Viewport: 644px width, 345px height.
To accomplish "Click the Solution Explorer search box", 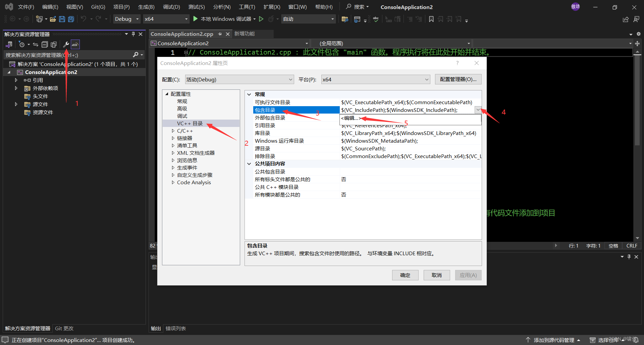I will pyautogui.click(x=67, y=55).
